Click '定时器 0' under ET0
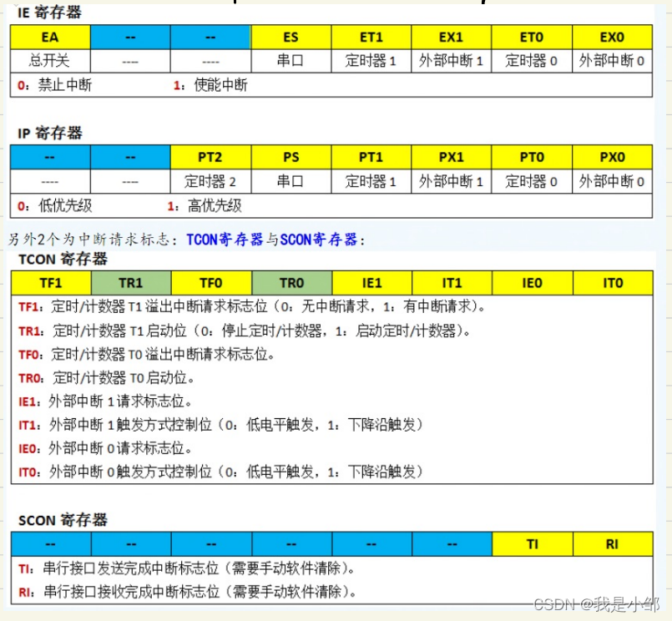672x621 pixels. pyautogui.click(x=532, y=61)
